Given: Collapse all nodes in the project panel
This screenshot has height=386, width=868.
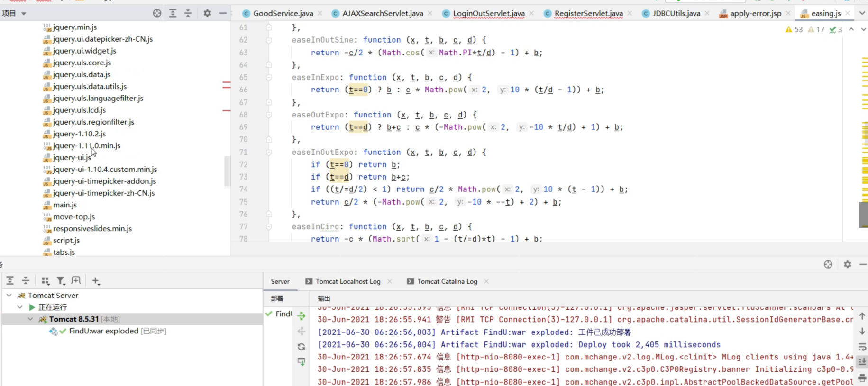Looking at the screenshot, I should tap(188, 13).
